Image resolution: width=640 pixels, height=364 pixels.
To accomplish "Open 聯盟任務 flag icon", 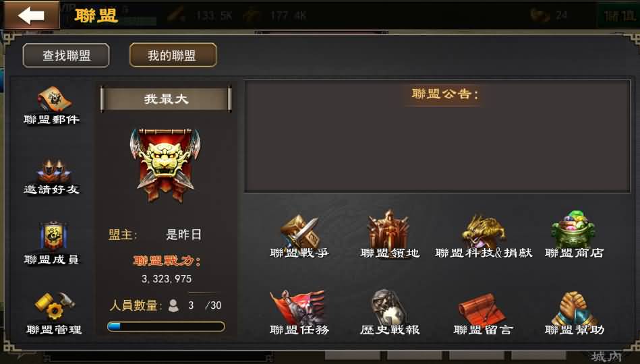I will (297, 307).
